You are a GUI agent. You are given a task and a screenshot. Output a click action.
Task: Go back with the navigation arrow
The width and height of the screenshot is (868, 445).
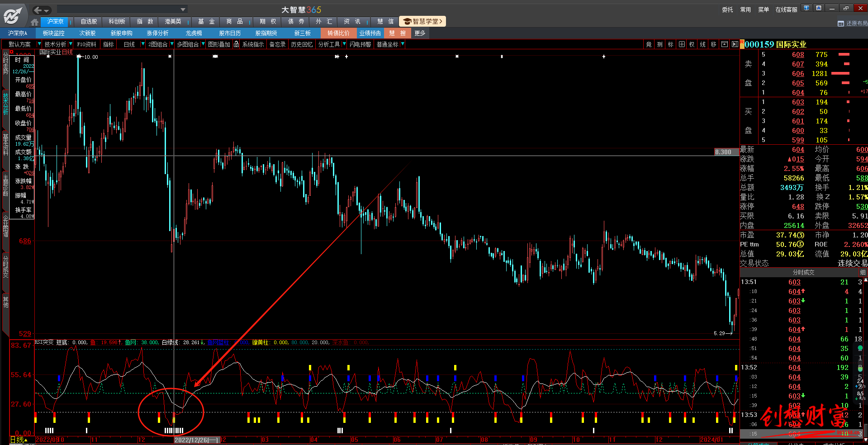coord(38,9)
